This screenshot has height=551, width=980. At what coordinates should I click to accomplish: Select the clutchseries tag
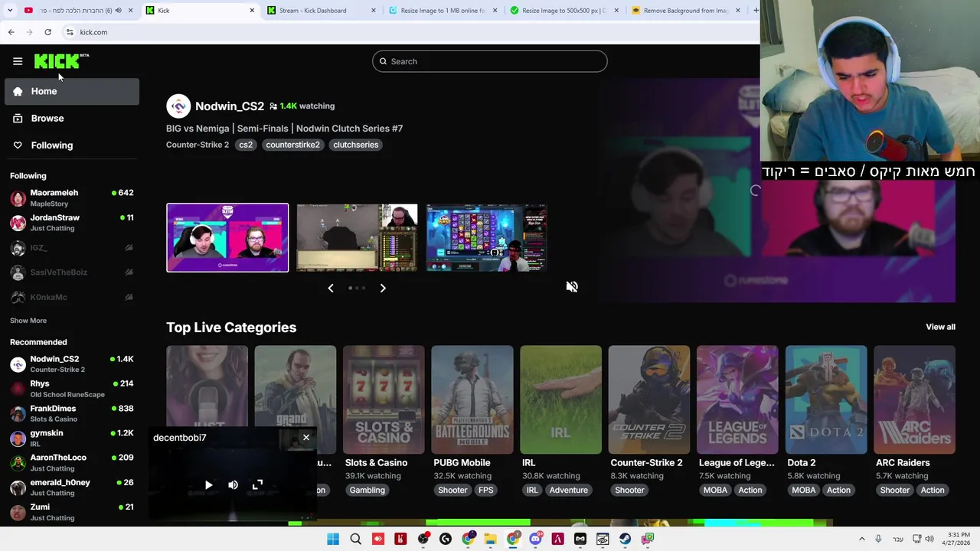(355, 145)
